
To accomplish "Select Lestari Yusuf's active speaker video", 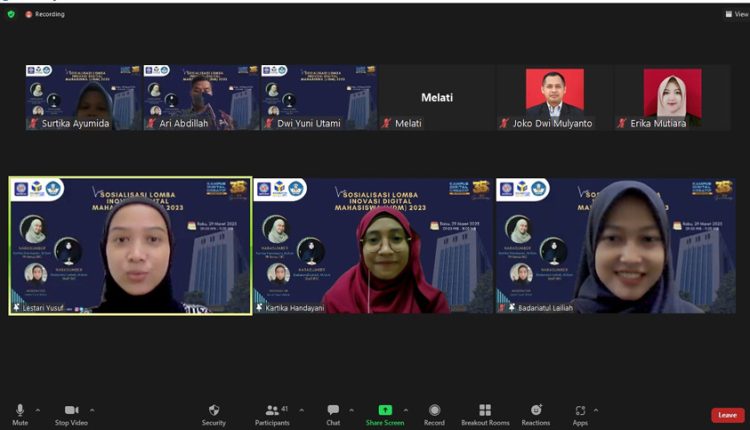I will (130, 246).
